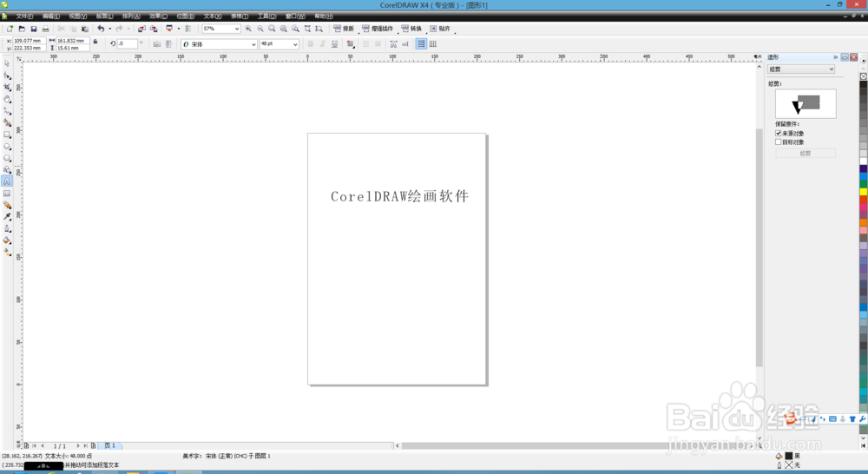
Task: Select the Basic shapes tool
Action: click(x=7, y=169)
